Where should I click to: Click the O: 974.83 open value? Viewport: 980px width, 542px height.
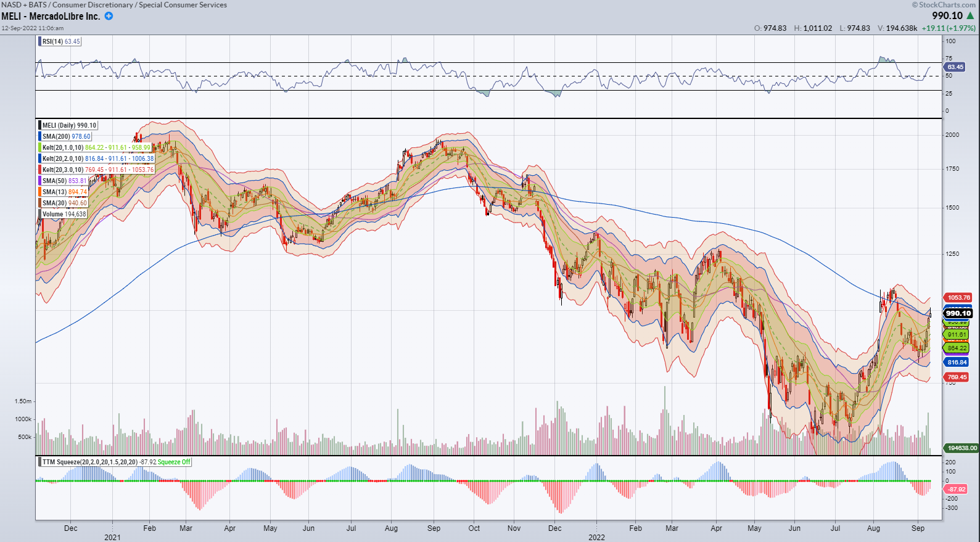pos(770,28)
